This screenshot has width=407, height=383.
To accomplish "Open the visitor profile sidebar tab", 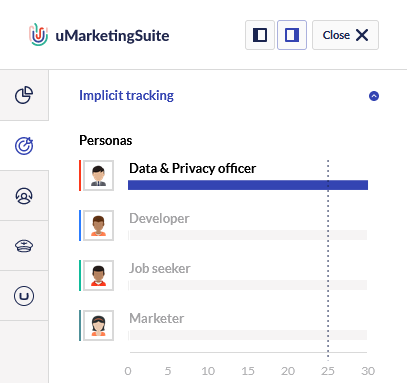I will coord(24,196).
